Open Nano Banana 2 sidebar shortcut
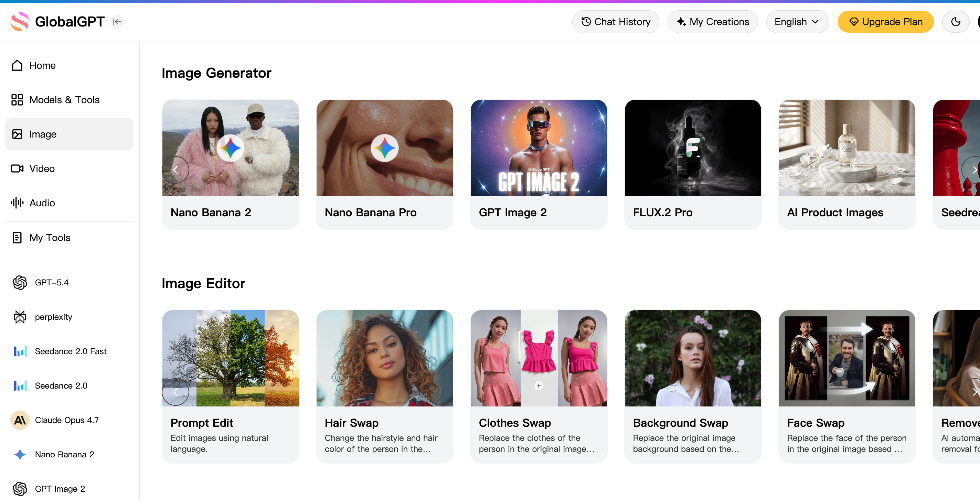The image size is (980, 500). tap(64, 454)
